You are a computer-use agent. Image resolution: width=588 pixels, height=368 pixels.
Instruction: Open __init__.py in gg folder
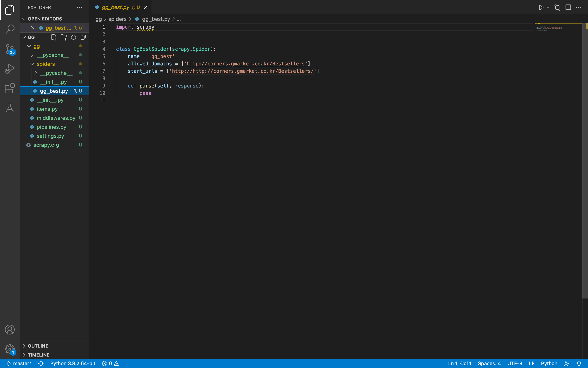(55, 100)
